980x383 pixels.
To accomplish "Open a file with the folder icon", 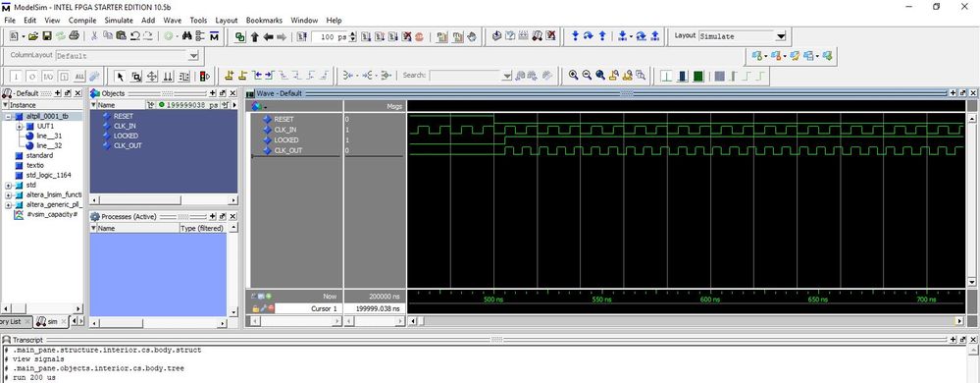I will click(x=33, y=37).
